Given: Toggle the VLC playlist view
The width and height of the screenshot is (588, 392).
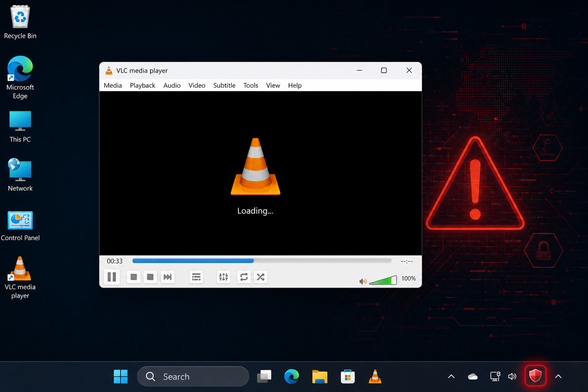Looking at the screenshot, I should (x=196, y=277).
